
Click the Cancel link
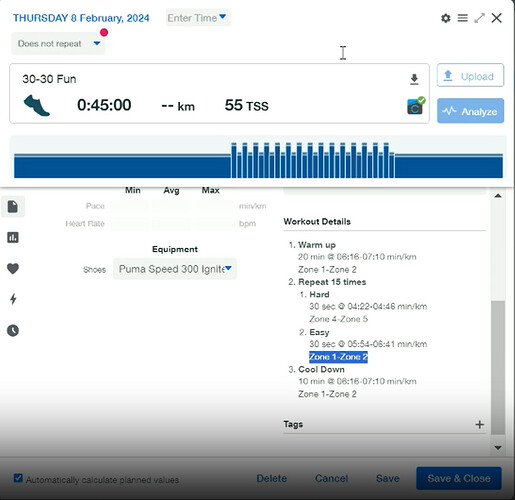coord(331,478)
